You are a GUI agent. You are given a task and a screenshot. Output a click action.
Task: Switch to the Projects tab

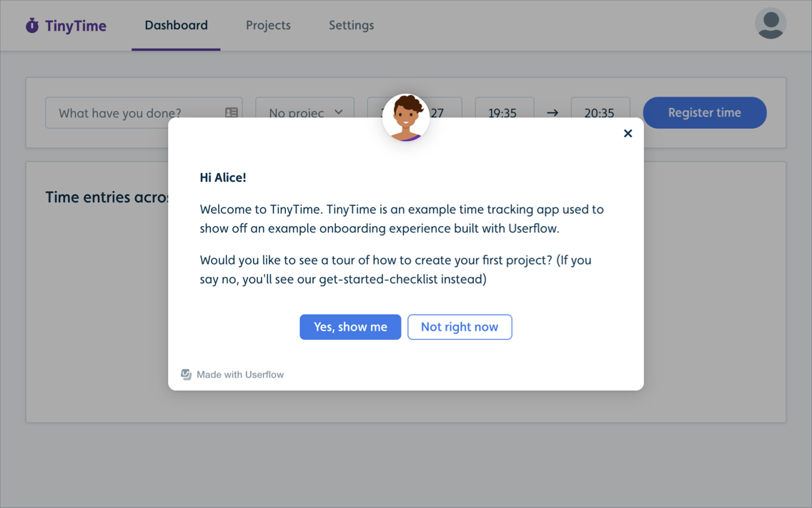(x=268, y=25)
